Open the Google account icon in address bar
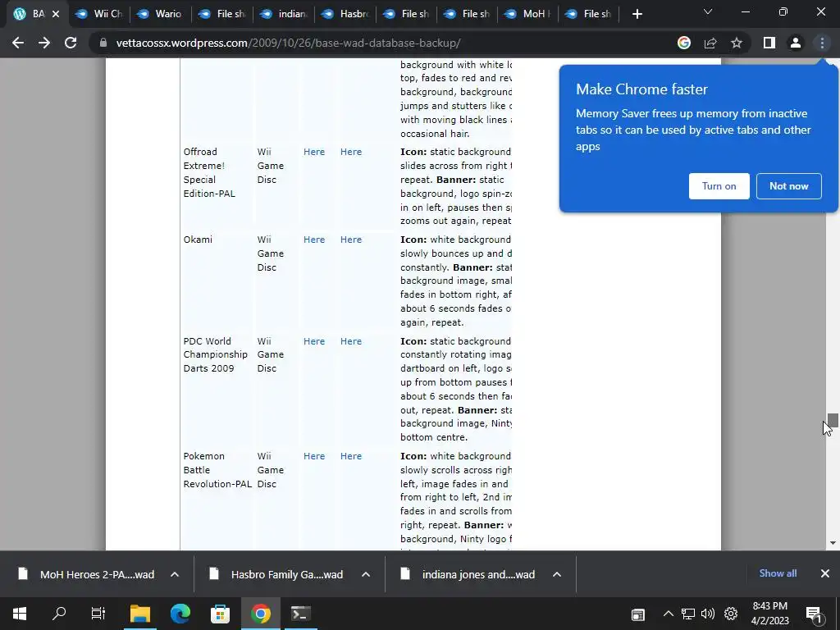The height and width of the screenshot is (630, 840). click(x=684, y=43)
